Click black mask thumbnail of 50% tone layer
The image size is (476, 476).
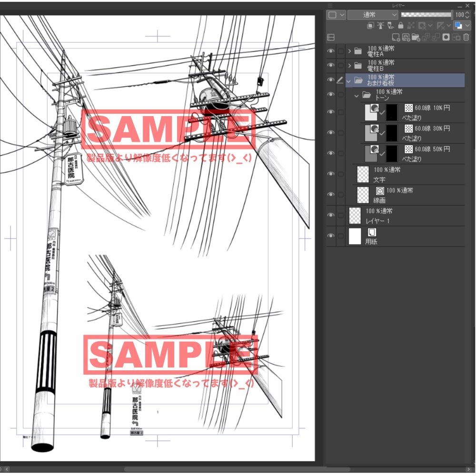[391, 154]
